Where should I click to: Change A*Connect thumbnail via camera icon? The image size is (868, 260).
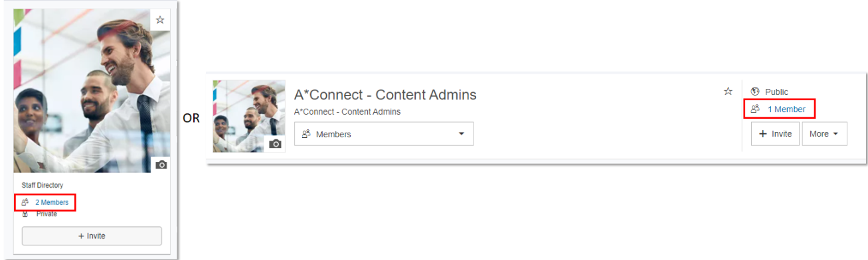click(276, 144)
